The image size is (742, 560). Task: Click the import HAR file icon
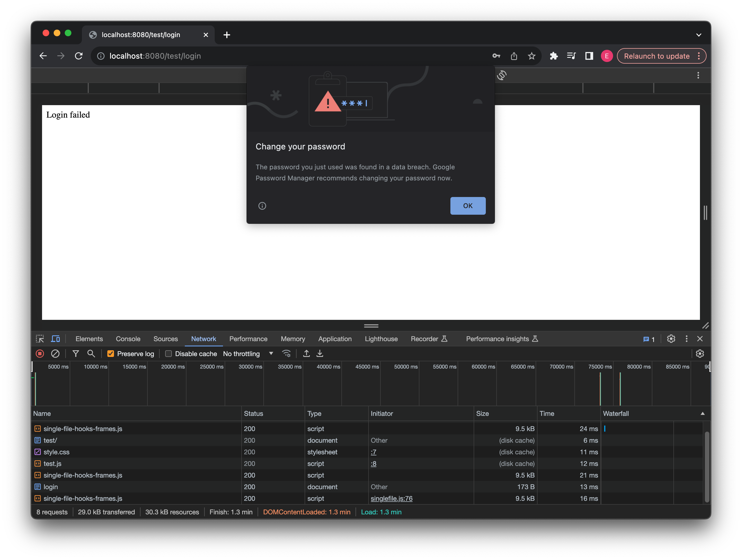coord(306,354)
